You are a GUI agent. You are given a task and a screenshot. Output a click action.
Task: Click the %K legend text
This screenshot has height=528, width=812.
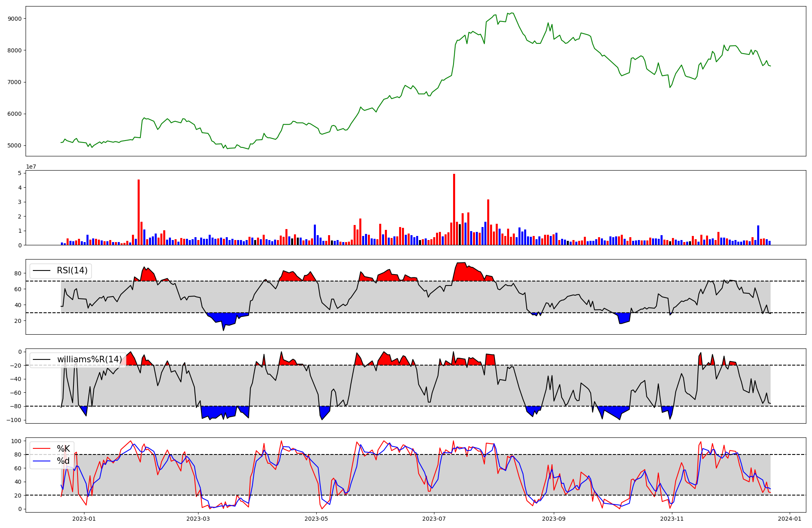pos(63,449)
